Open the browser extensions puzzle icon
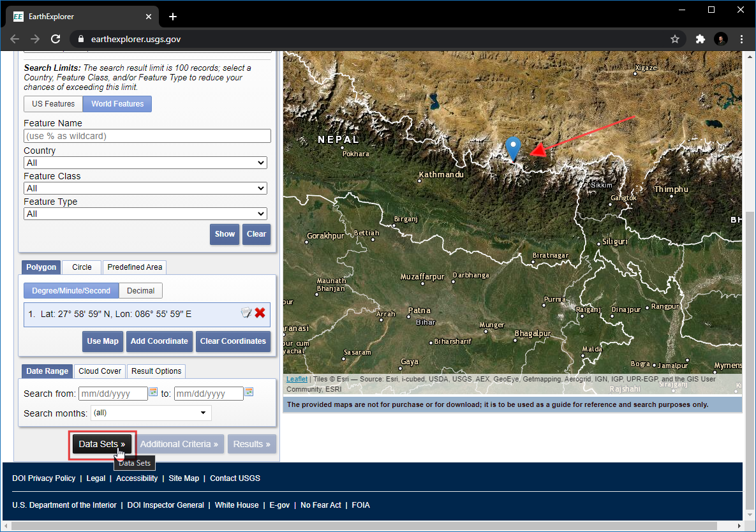756x532 pixels. 700,39
